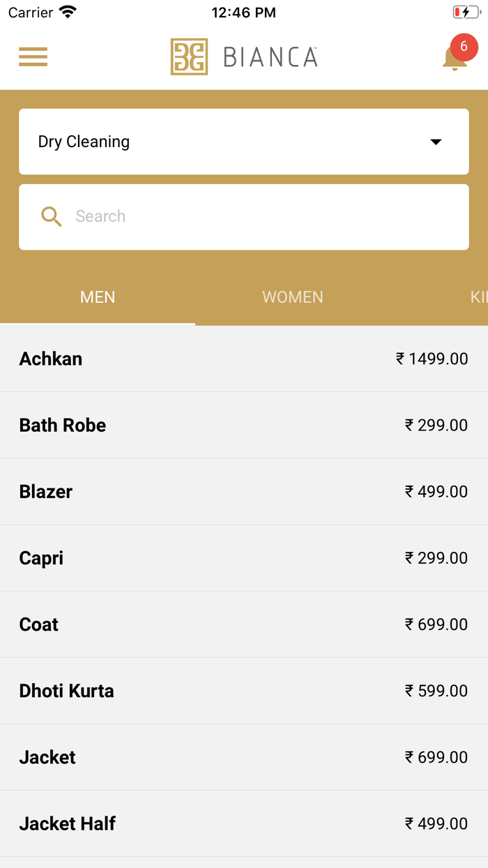Tap the red notification count badge

[464, 47]
